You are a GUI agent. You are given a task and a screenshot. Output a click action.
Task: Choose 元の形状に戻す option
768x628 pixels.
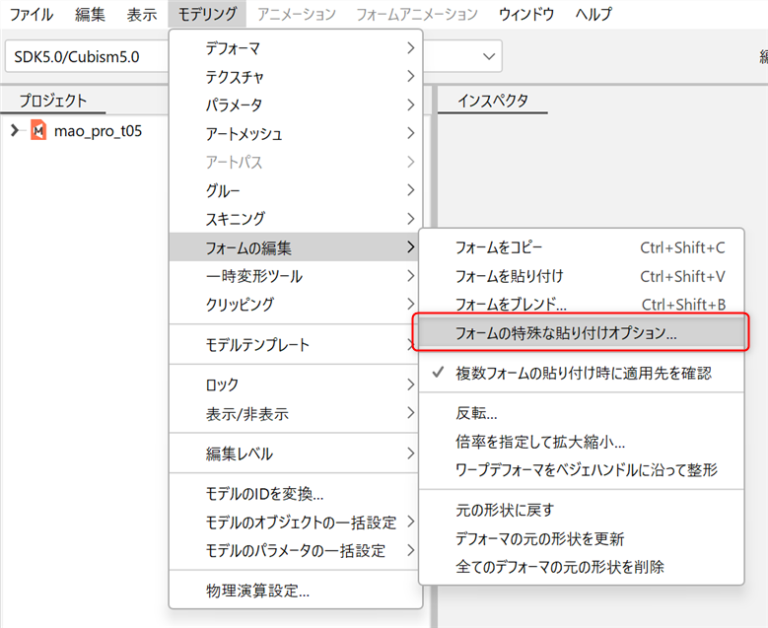point(505,510)
